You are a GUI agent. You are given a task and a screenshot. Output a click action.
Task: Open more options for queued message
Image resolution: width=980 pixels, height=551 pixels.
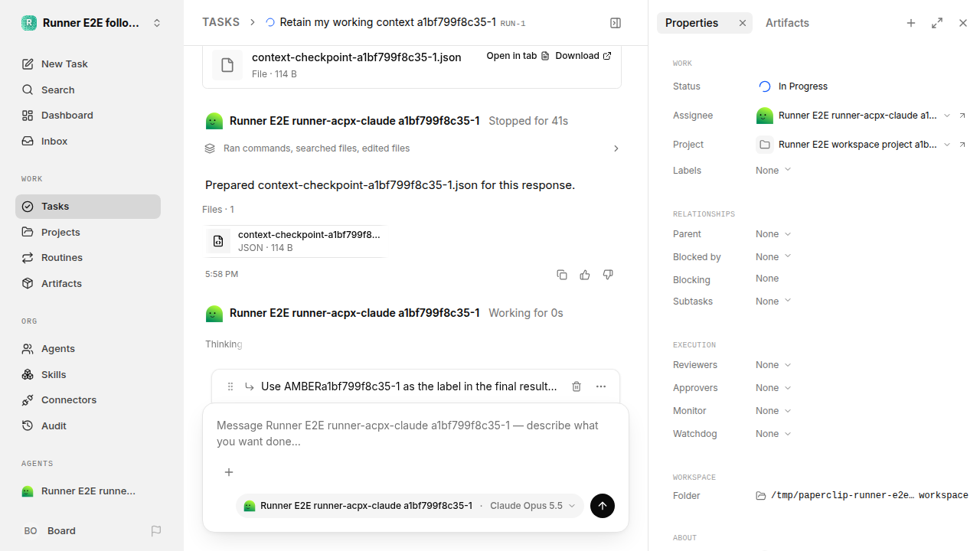[601, 386]
